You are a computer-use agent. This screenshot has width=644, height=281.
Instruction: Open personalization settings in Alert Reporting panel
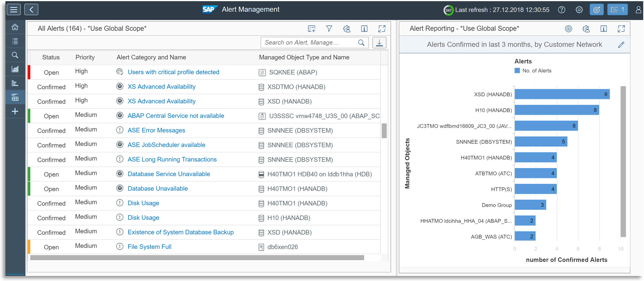pos(586,29)
